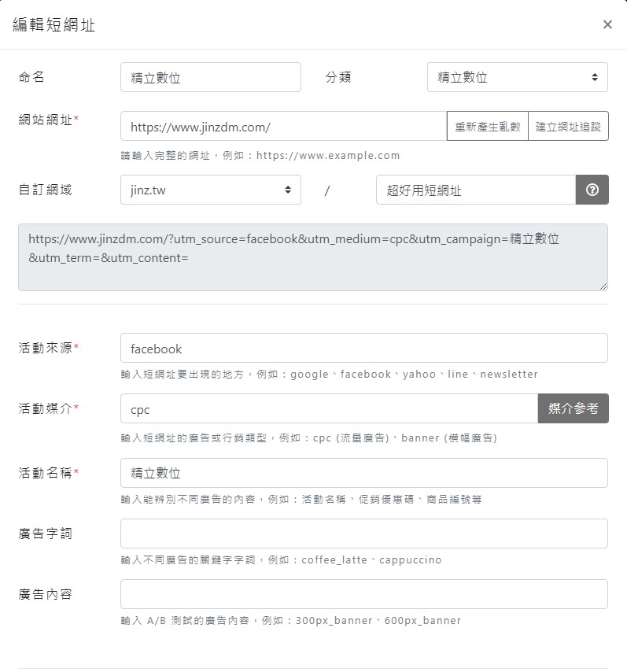Click the hint text mentioning google、facebook、yahoo
Viewport: 627px width, 672px height.
(x=329, y=374)
